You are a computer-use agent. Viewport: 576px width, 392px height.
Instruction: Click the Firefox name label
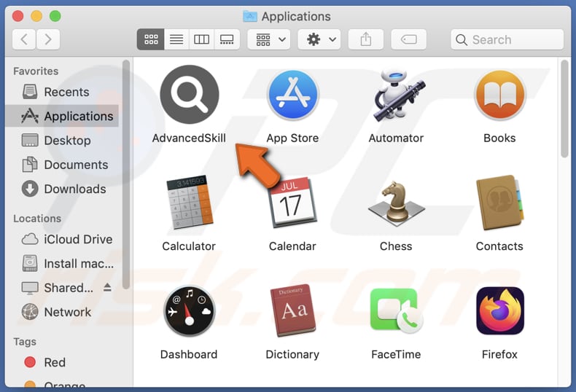coord(499,354)
